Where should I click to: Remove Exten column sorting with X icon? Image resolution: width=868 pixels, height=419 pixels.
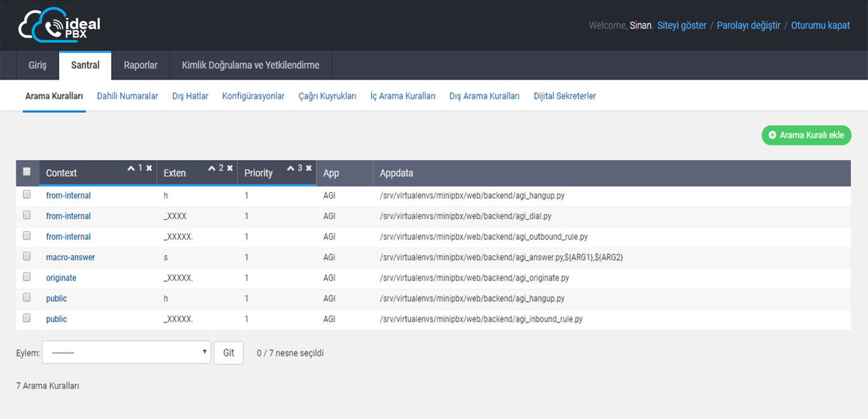tap(229, 168)
